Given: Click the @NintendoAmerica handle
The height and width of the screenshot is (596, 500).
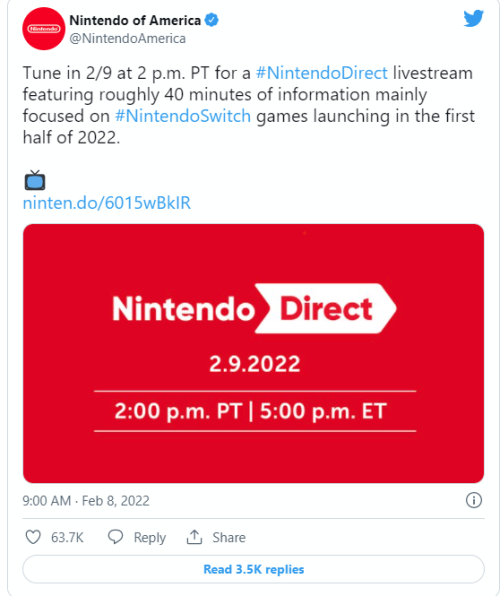Looking at the screenshot, I should pyautogui.click(x=127, y=38).
